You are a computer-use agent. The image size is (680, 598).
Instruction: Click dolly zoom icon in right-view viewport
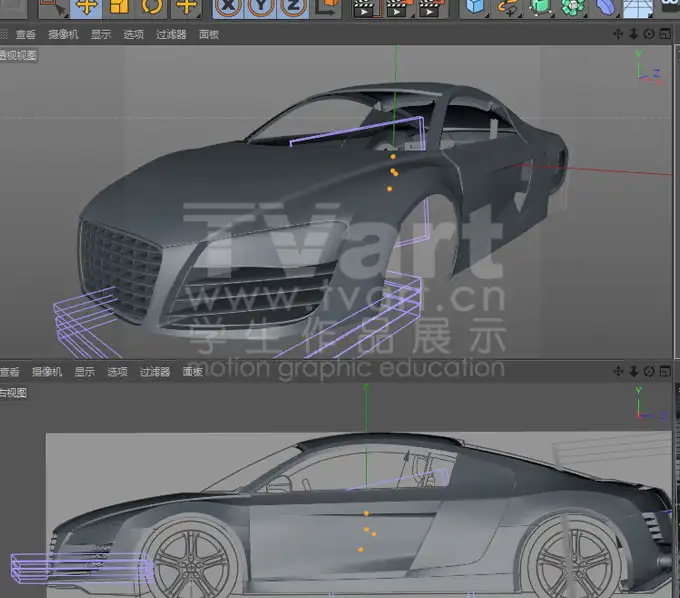[x=634, y=371]
